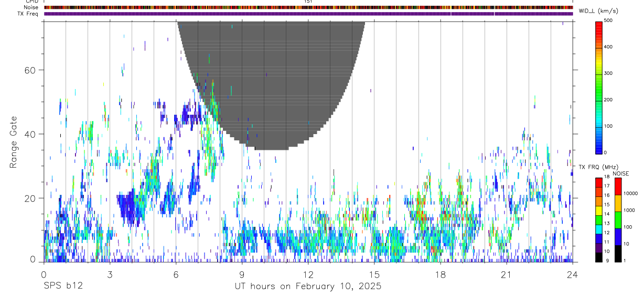Click the '1000' tick on the NOISE scale
644x297 pixels.
(x=628, y=211)
